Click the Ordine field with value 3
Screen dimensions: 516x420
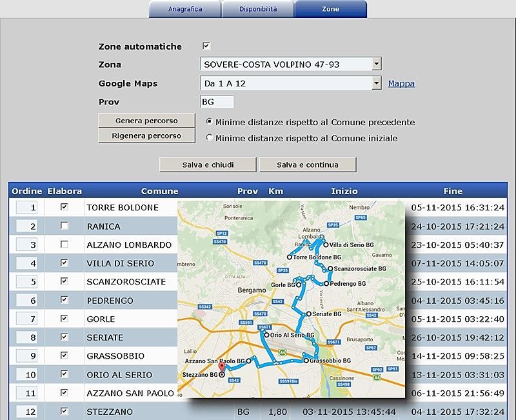(x=26, y=245)
